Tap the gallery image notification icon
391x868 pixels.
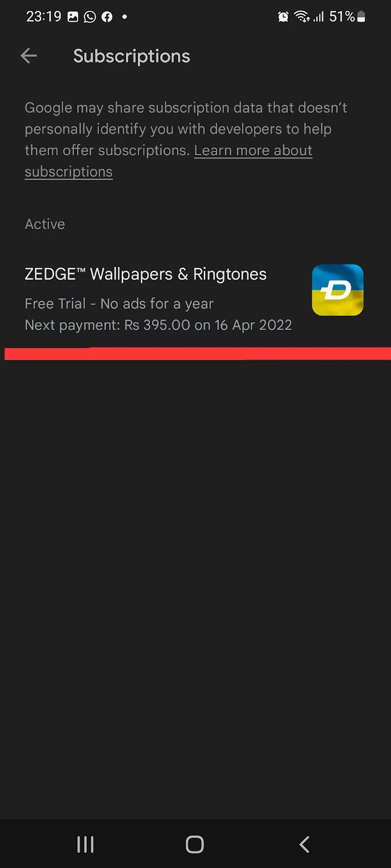(73, 17)
